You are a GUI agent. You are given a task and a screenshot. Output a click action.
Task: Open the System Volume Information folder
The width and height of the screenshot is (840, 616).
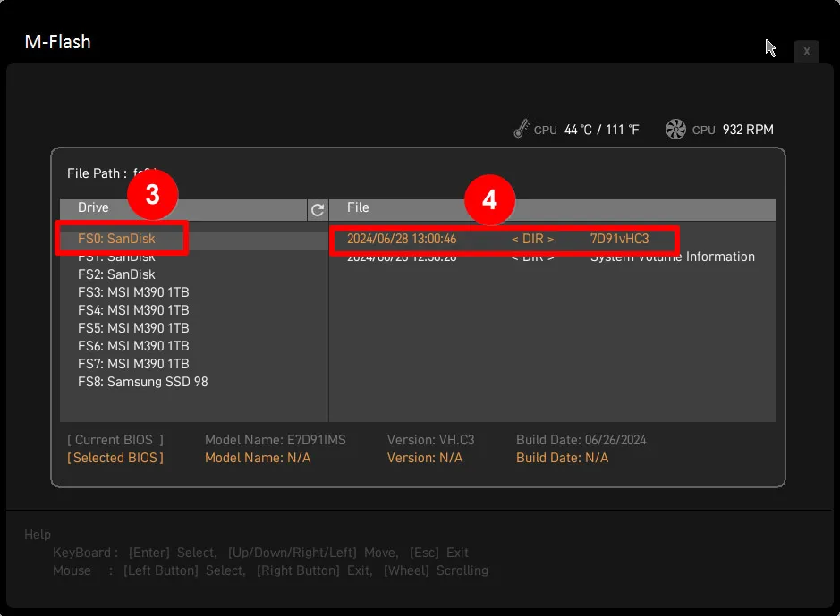672,257
